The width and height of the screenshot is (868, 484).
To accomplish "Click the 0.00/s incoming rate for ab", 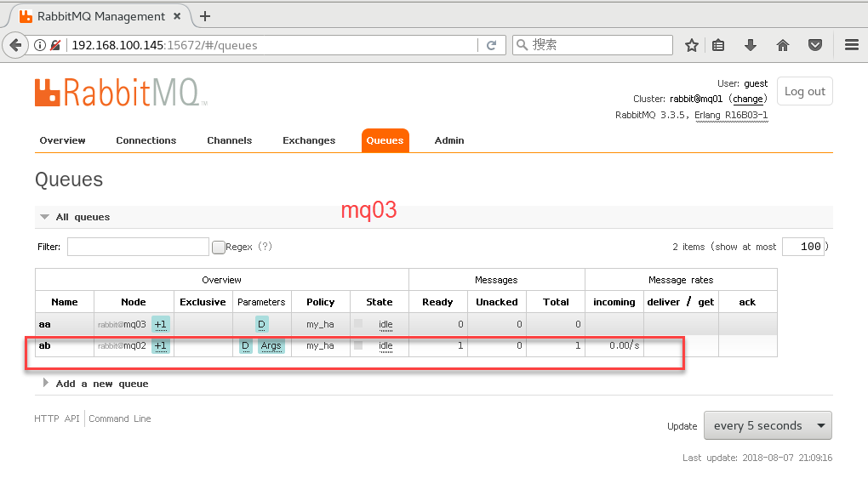I will pos(625,345).
